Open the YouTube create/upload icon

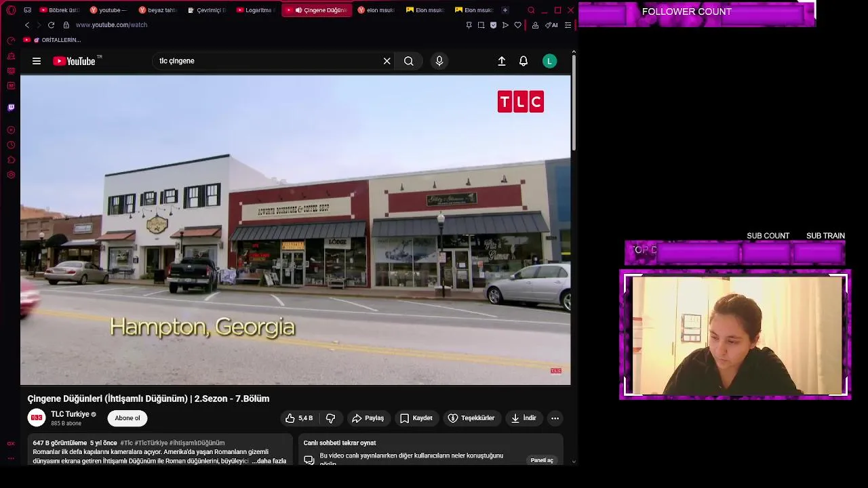tap(502, 61)
